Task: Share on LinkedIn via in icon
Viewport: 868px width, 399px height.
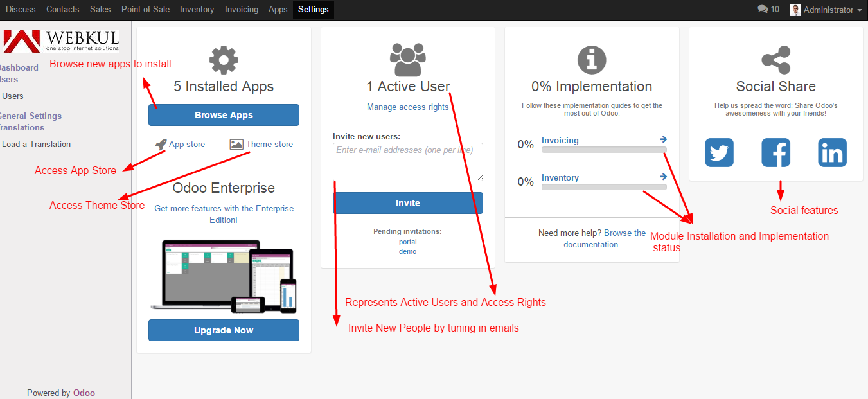Action: click(x=832, y=153)
